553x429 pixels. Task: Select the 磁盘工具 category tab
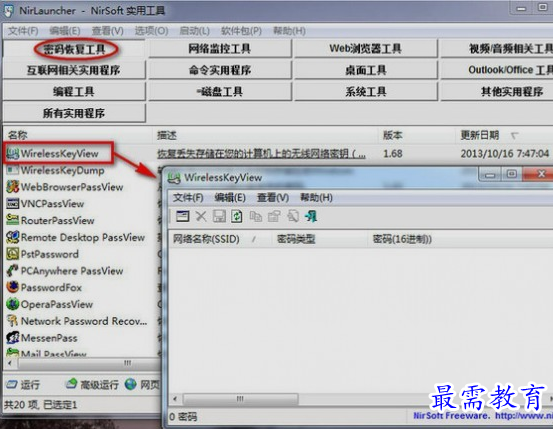coord(220,92)
